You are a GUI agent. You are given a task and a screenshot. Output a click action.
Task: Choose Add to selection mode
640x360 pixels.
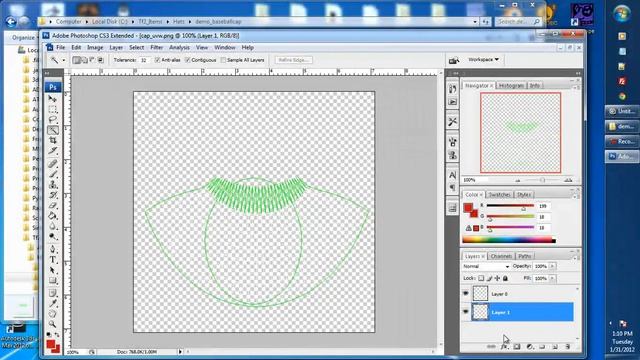click(x=84, y=60)
